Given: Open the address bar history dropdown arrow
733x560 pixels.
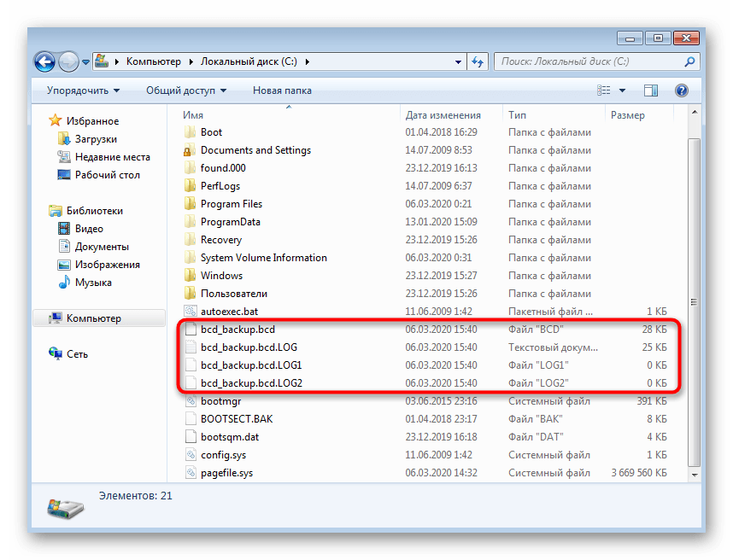Looking at the screenshot, I should pyautogui.click(x=456, y=61).
